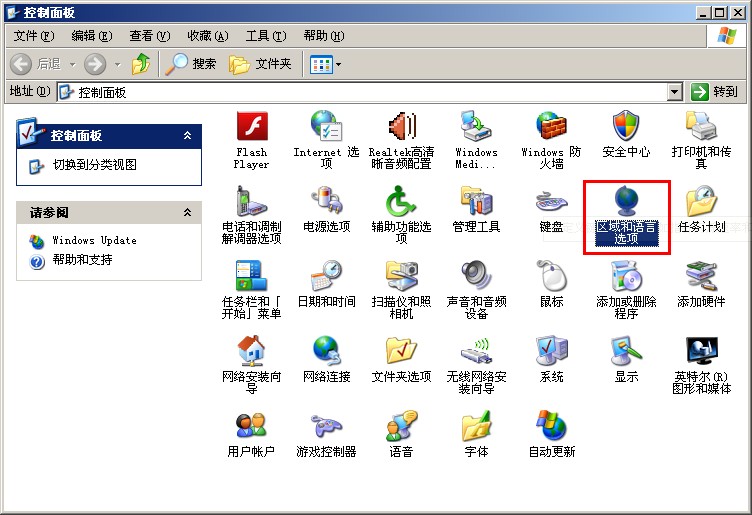Image resolution: width=752 pixels, height=515 pixels.
Task: Collapse the 请参阅 sidebar section
Action: click(x=187, y=213)
